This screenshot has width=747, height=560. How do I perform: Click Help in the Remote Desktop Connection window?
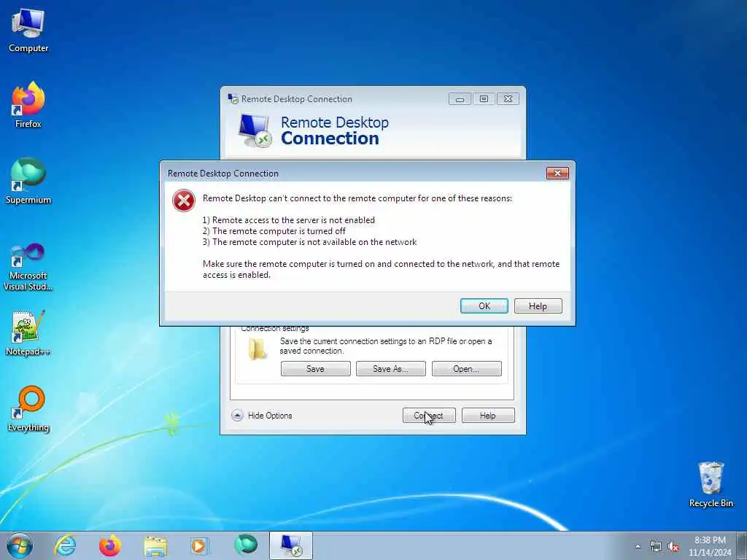point(488,415)
